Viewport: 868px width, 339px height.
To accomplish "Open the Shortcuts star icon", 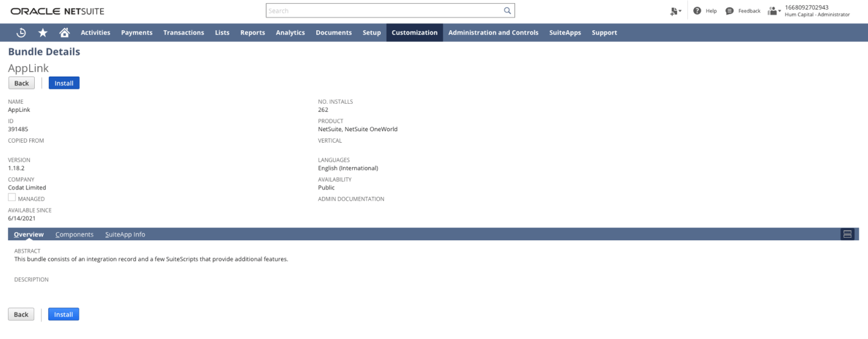I will click(42, 33).
